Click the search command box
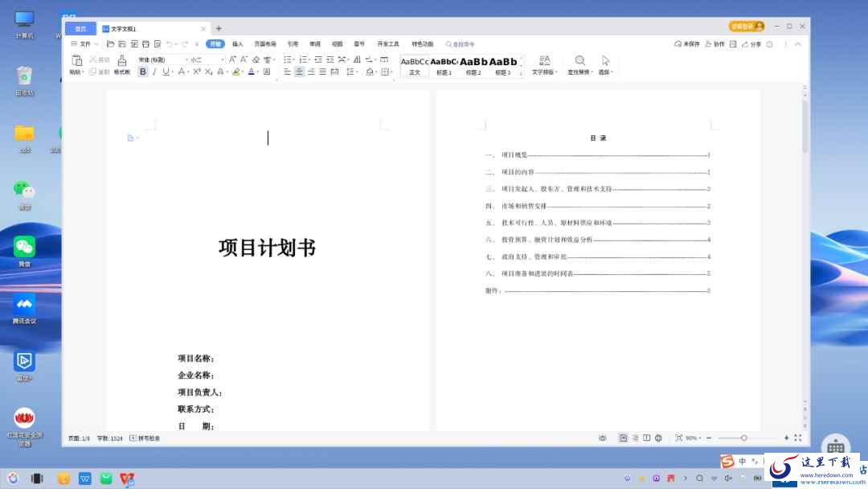Image resolution: width=868 pixels, height=489 pixels. [461, 44]
